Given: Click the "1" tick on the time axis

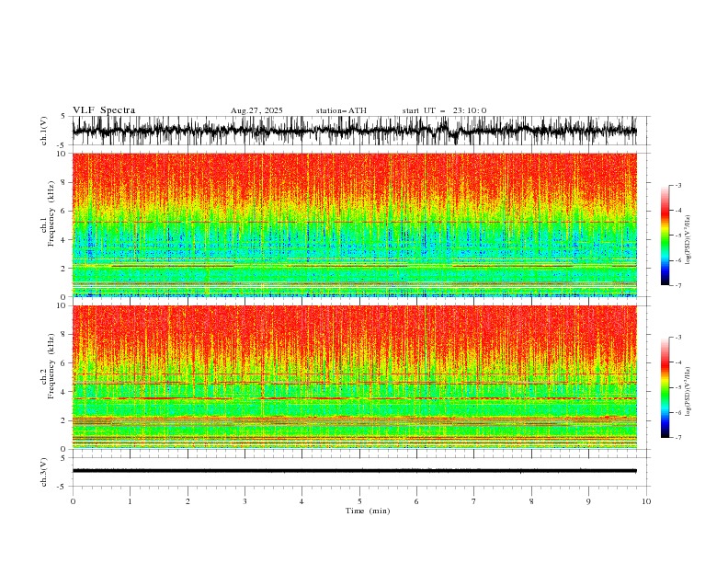Looking at the screenshot, I should [130, 501].
